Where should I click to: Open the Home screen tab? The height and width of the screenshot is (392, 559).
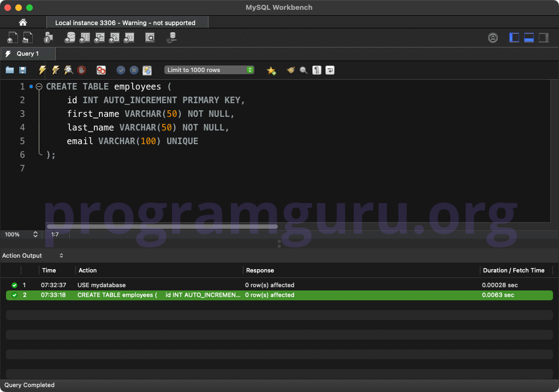(x=23, y=22)
